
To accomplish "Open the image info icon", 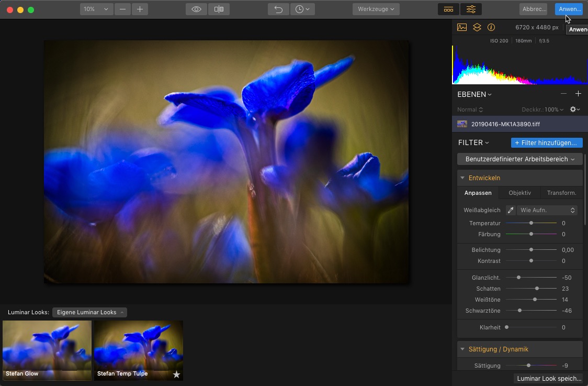I will (x=491, y=27).
